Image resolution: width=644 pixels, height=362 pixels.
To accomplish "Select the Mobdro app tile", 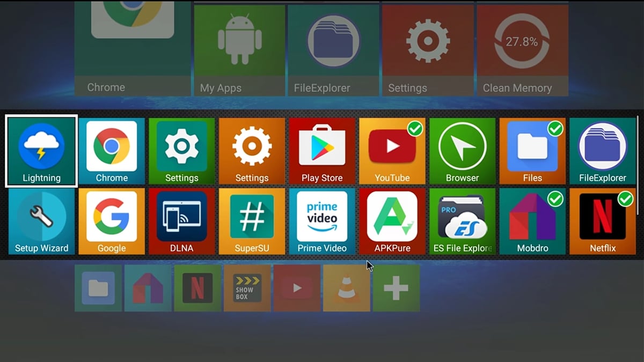I will (532, 221).
